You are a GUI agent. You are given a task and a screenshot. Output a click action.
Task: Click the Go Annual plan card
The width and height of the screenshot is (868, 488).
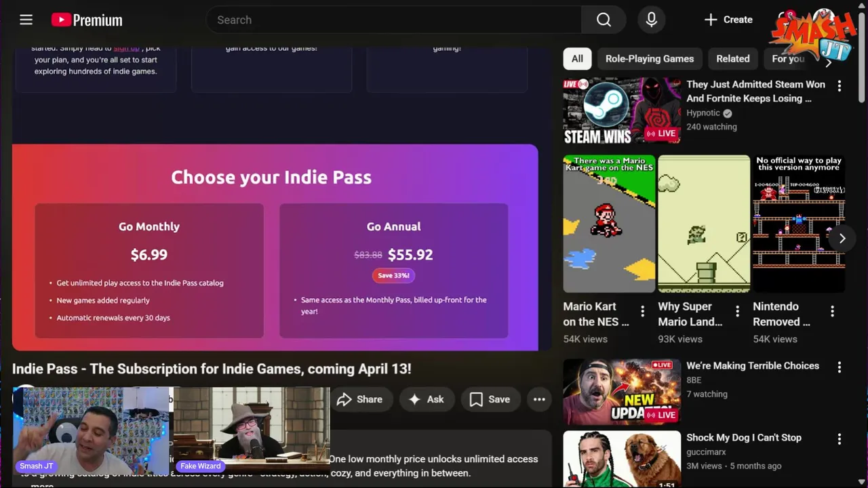393,270
